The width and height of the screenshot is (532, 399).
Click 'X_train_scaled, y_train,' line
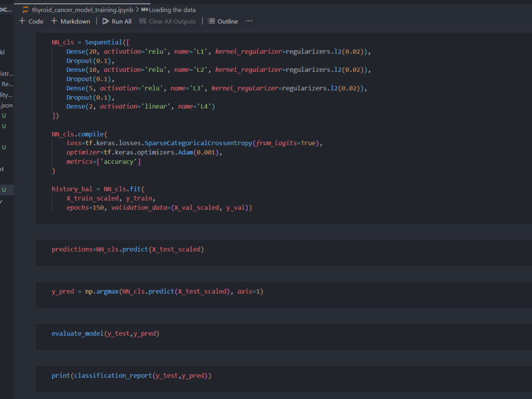pyautogui.click(x=111, y=198)
